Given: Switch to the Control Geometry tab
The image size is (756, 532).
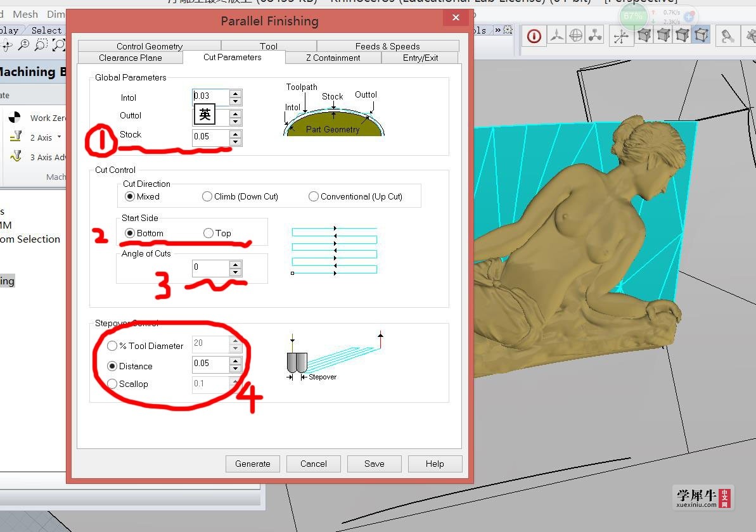Looking at the screenshot, I should click(150, 46).
